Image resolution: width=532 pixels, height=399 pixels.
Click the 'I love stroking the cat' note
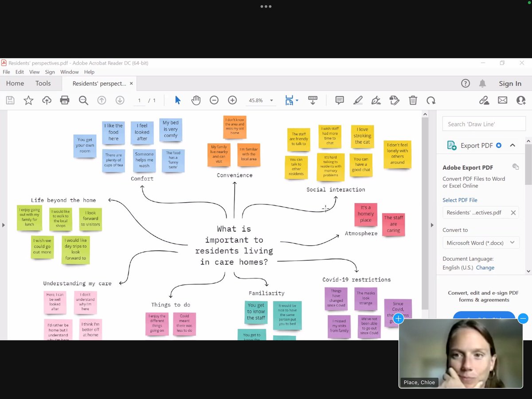click(x=362, y=136)
